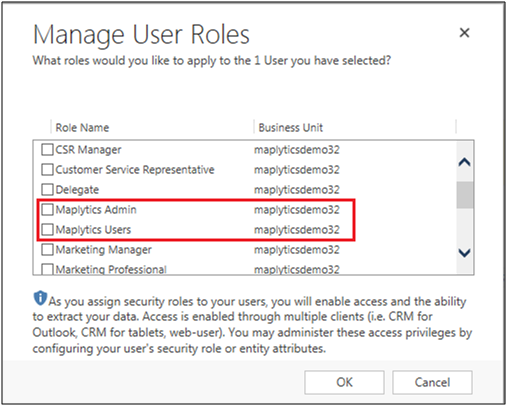Enable Customer Service Representative role checkbox
The width and height of the screenshot is (508, 406).
point(47,170)
